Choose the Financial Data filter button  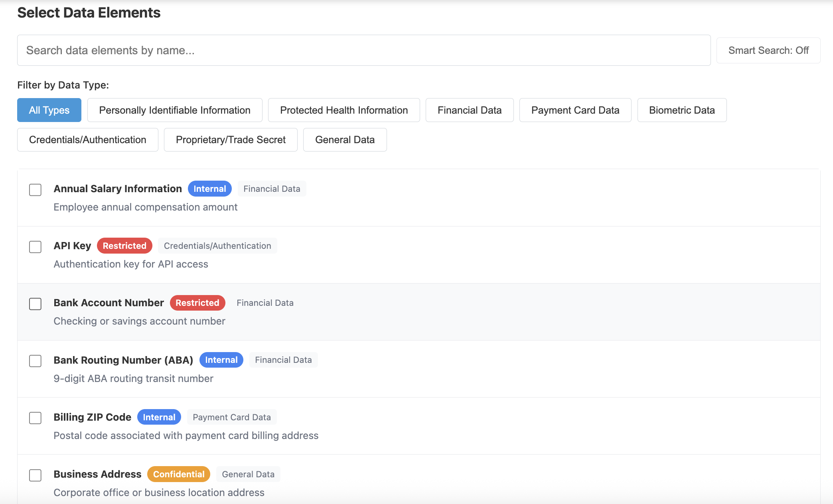point(469,110)
